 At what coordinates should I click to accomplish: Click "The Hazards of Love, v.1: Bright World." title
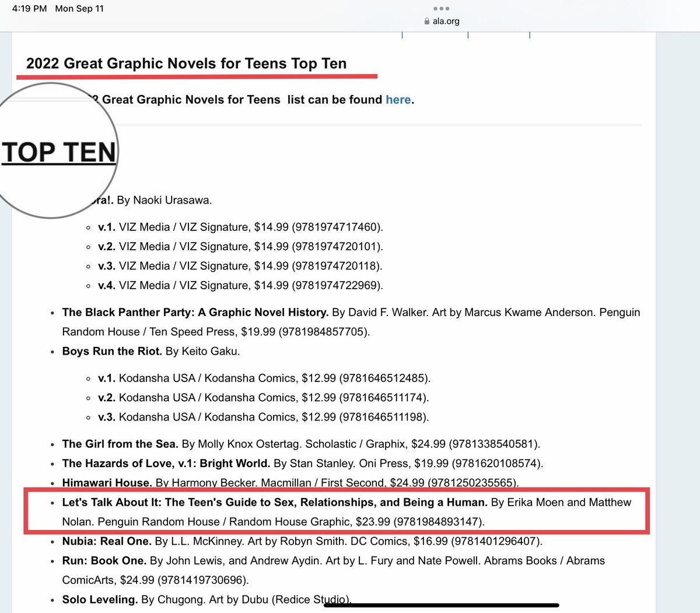[x=166, y=463]
